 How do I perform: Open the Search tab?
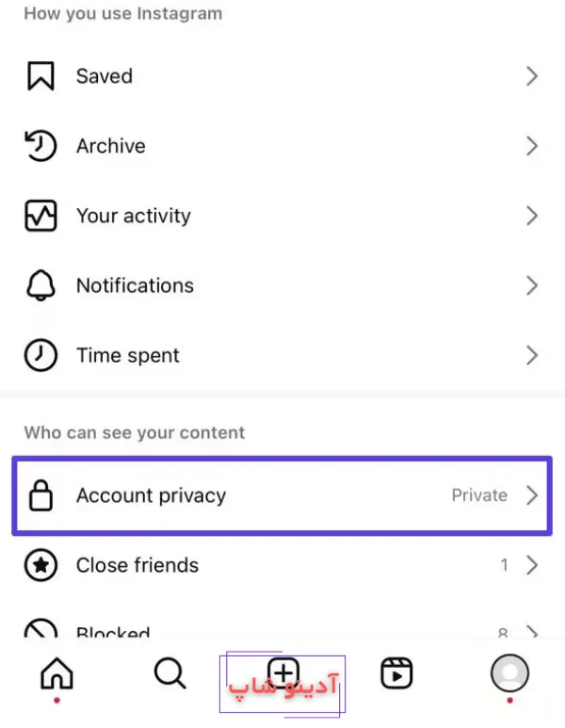pyautogui.click(x=170, y=673)
